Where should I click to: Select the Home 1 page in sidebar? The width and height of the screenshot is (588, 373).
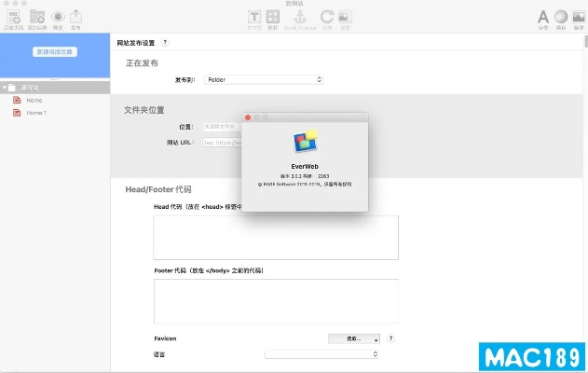pos(36,113)
